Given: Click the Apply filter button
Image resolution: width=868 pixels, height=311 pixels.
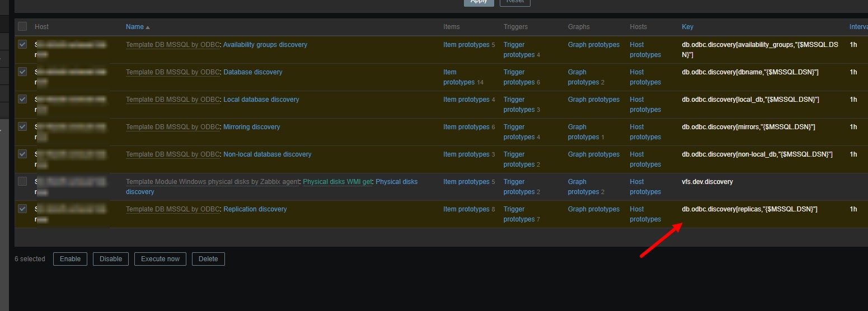Looking at the screenshot, I should pos(478,2).
